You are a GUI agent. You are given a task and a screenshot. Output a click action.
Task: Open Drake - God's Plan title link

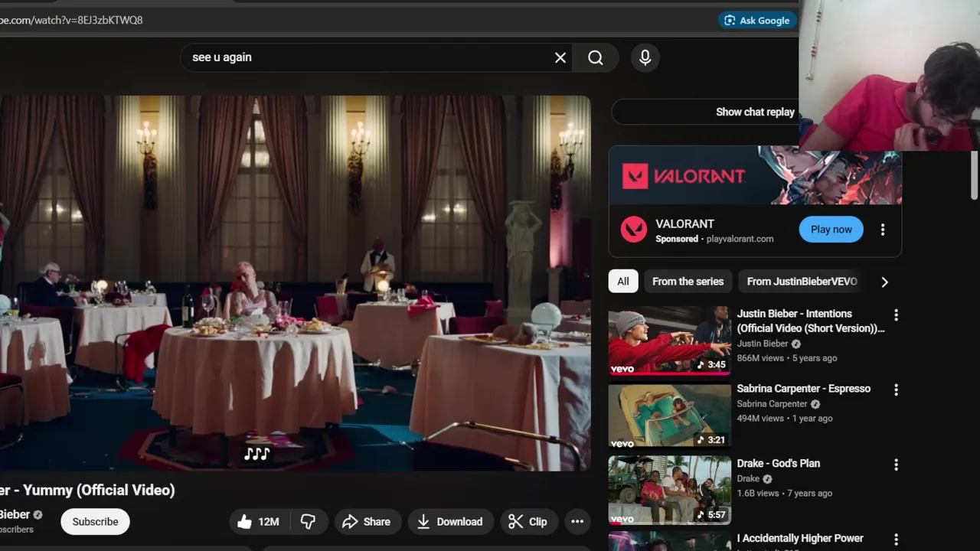click(x=778, y=464)
